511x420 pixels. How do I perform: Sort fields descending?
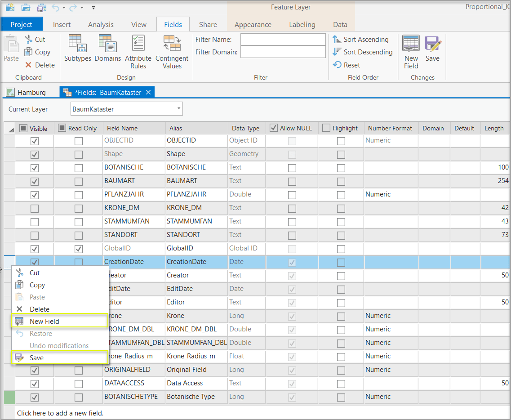[362, 52]
